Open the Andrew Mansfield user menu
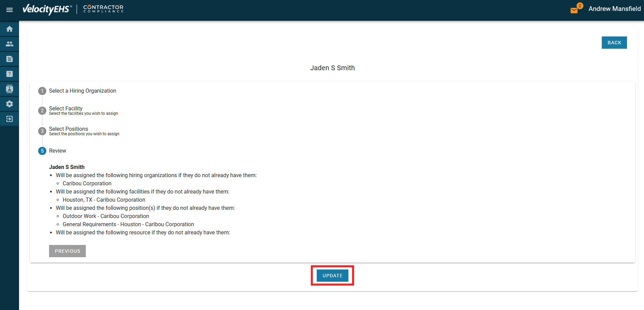The width and height of the screenshot is (644, 310). tap(614, 9)
